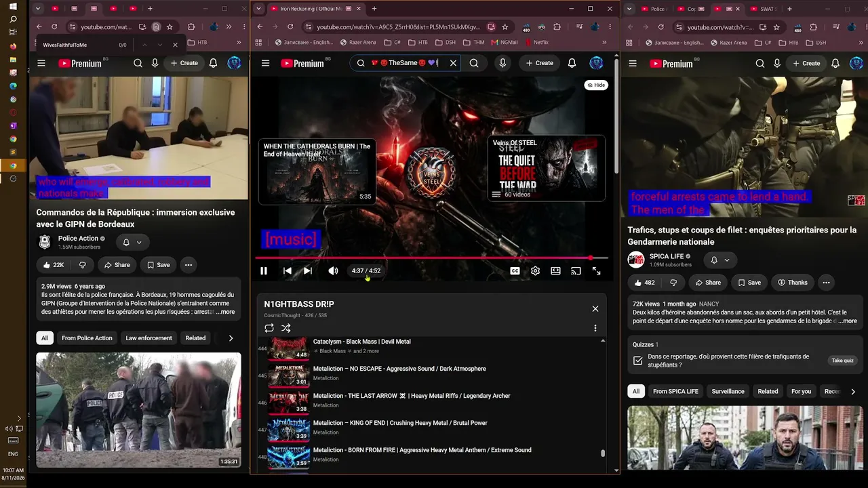Hide the end screen cards
This screenshot has width=868, height=488.
click(596, 85)
